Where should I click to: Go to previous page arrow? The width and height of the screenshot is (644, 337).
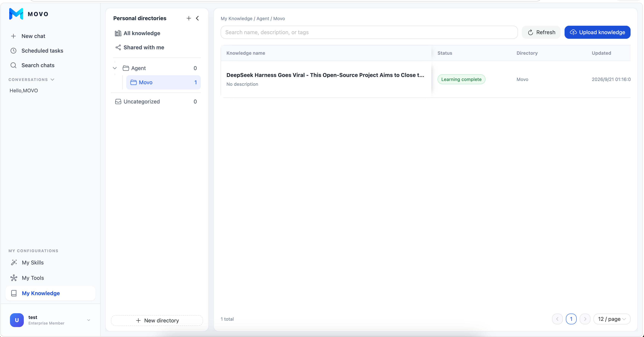pyautogui.click(x=557, y=319)
